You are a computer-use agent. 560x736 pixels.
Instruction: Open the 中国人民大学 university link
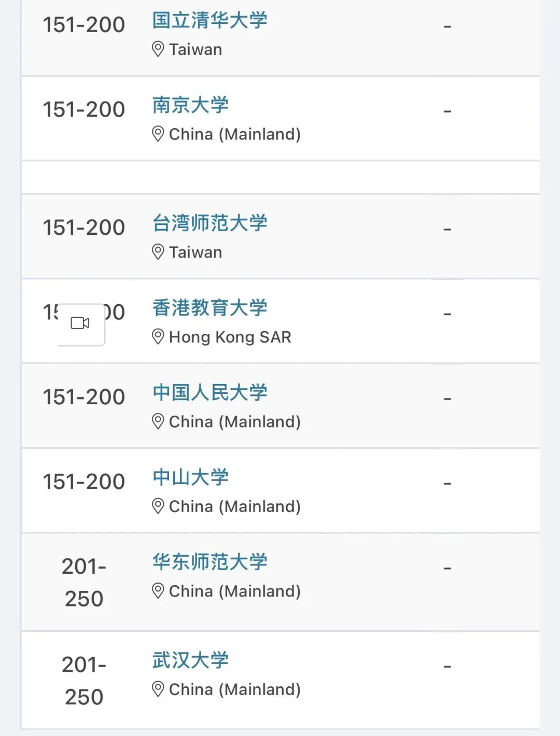(209, 392)
